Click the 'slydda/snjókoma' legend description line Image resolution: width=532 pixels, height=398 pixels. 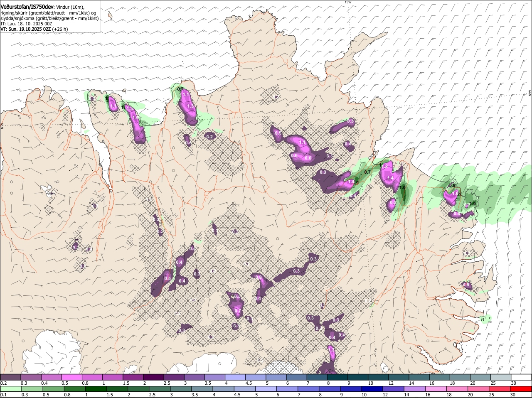pyautogui.click(x=49, y=18)
